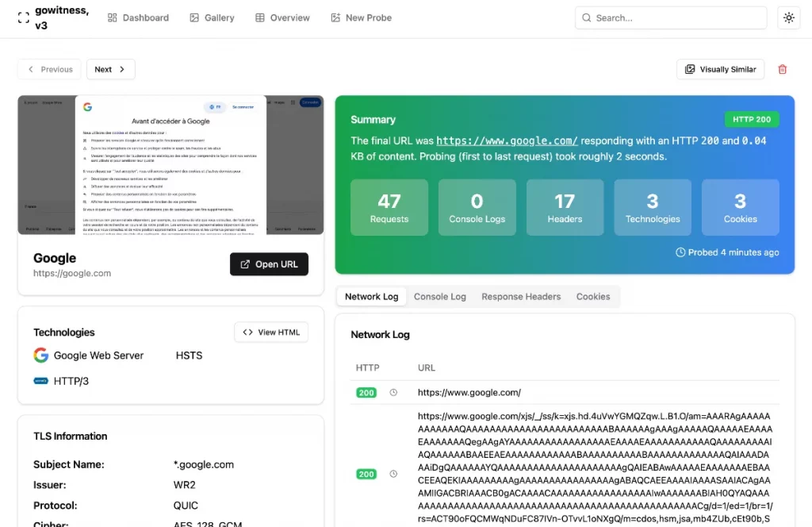The height and width of the screenshot is (527, 812).
Task: Go to the Next result
Action: [x=110, y=70]
